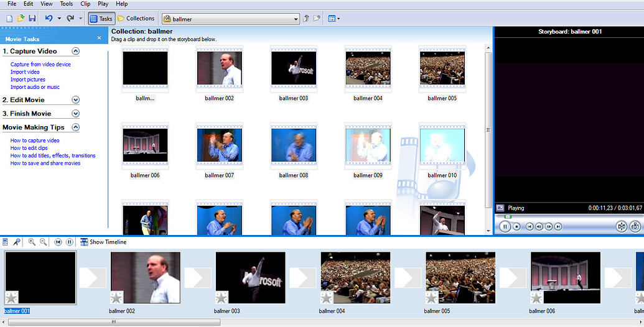Click Show Timeline button

pos(103,242)
